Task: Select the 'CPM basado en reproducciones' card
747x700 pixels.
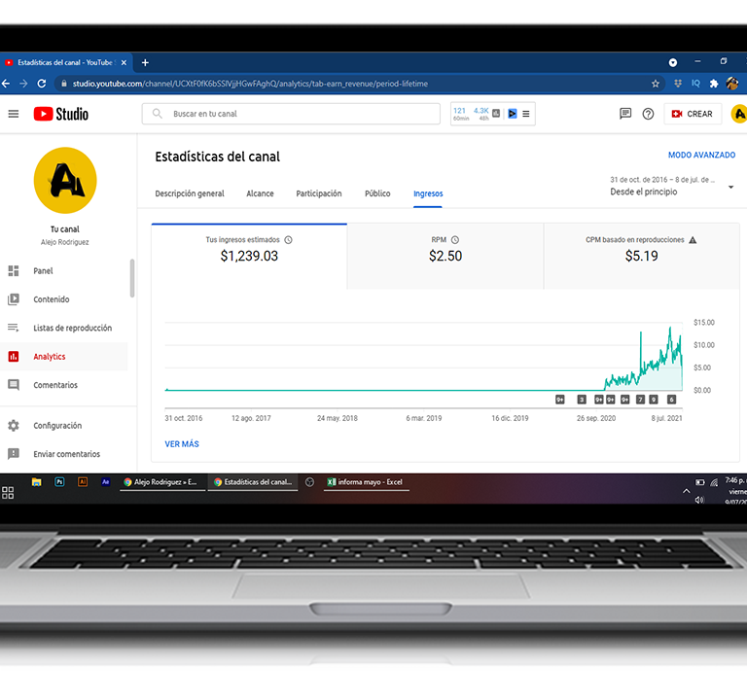Action: tap(641, 257)
